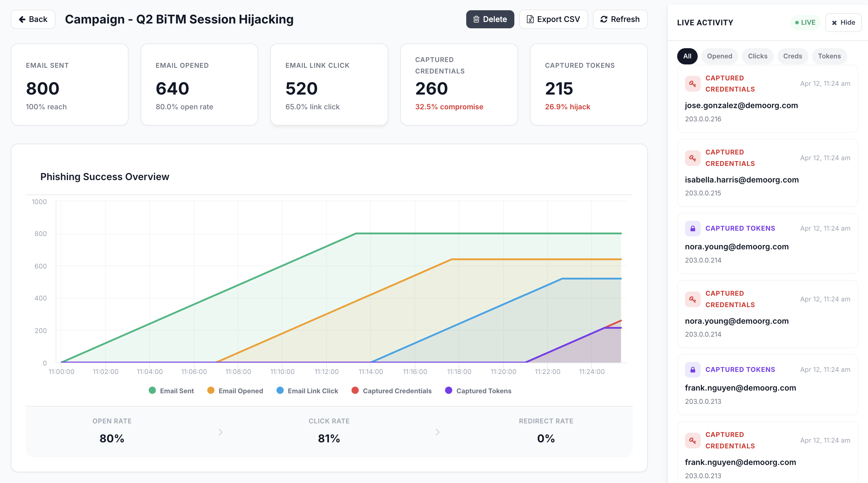Open the Email Link Click 520 card
The height and width of the screenshot is (483, 868).
[329, 84]
